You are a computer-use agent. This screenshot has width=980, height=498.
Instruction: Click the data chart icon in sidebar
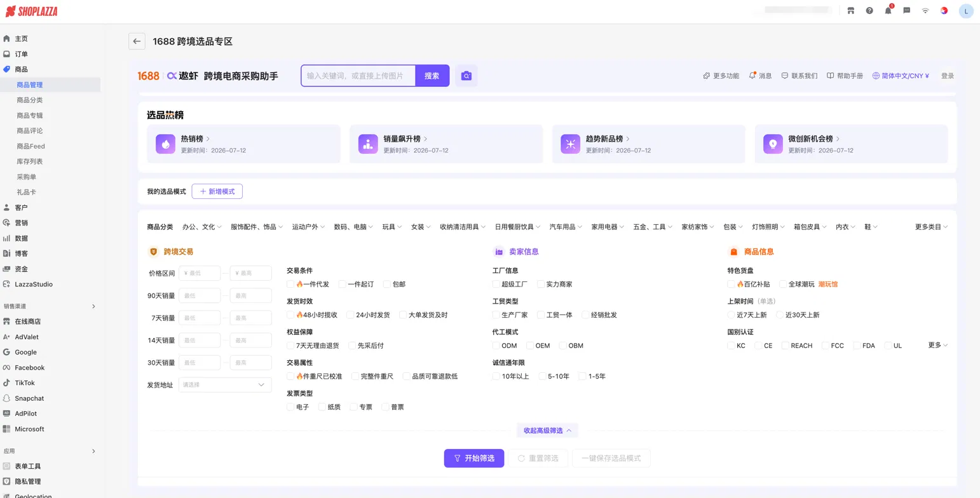pyautogui.click(x=6, y=238)
